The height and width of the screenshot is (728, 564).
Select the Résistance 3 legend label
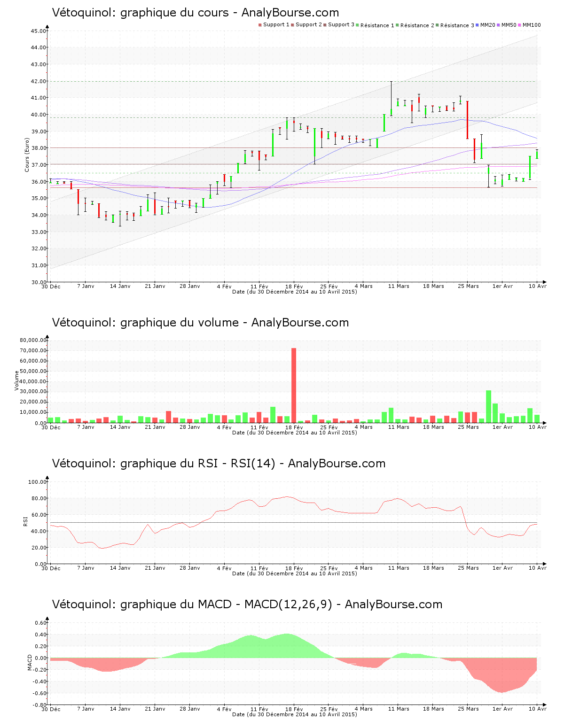(x=457, y=25)
